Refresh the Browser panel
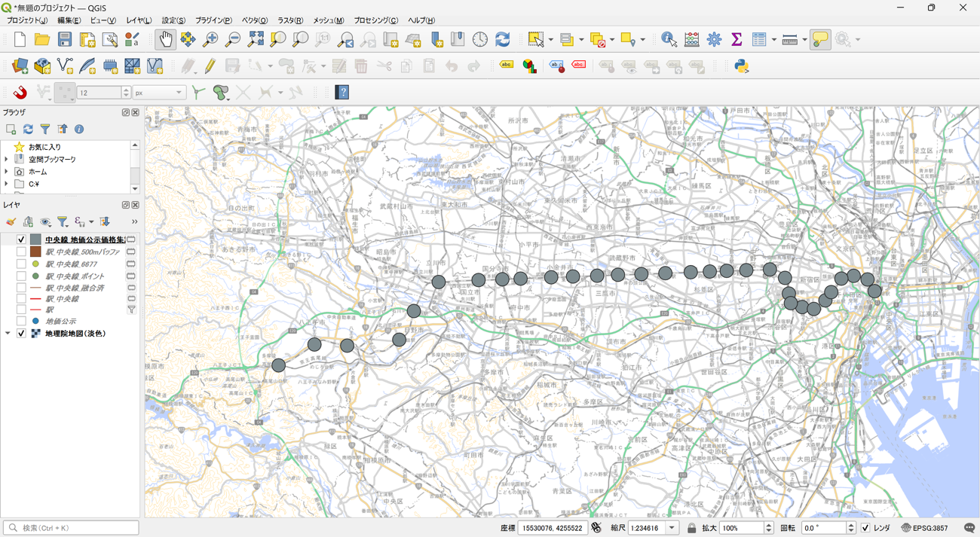Image resolution: width=980 pixels, height=537 pixels. 28,130
